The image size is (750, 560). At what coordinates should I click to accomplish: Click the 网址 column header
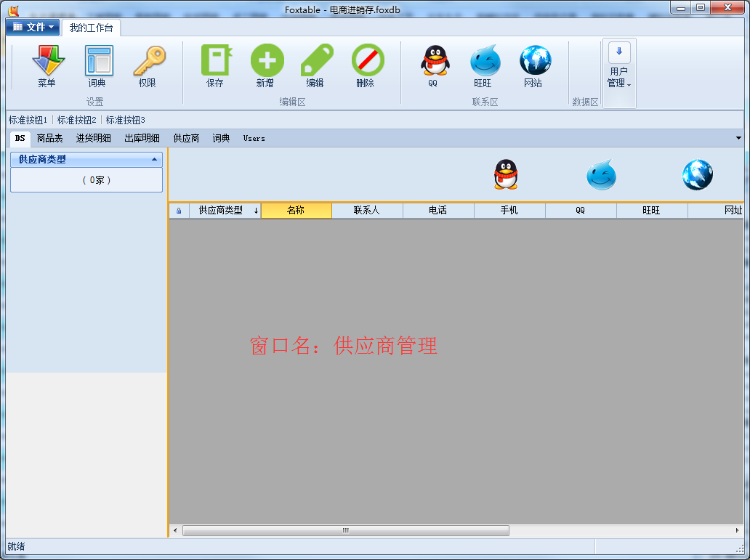click(x=716, y=211)
